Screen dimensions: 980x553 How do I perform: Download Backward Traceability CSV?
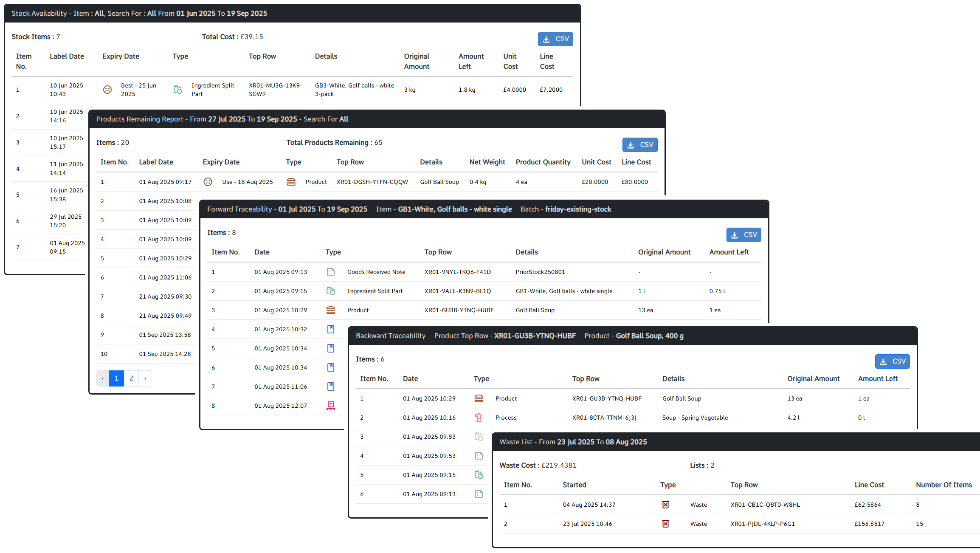(892, 361)
